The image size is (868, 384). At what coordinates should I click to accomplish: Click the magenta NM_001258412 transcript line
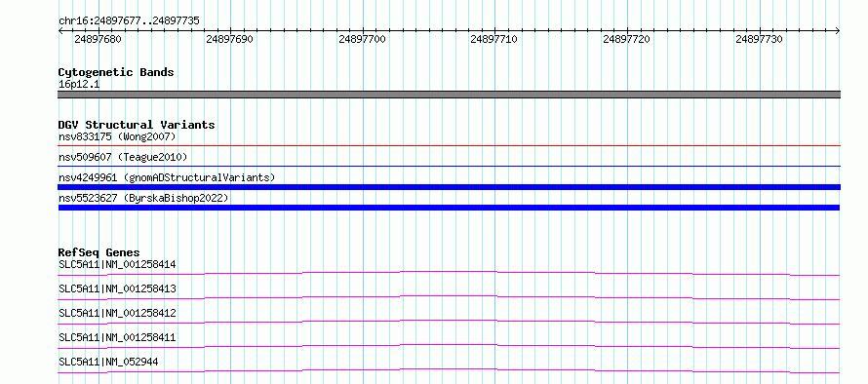(449, 322)
